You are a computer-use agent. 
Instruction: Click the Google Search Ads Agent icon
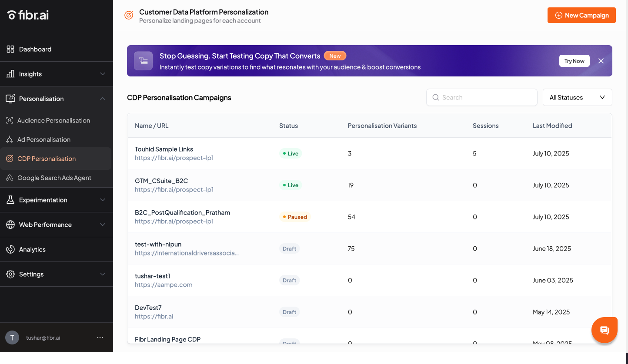pyautogui.click(x=10, y=178)
